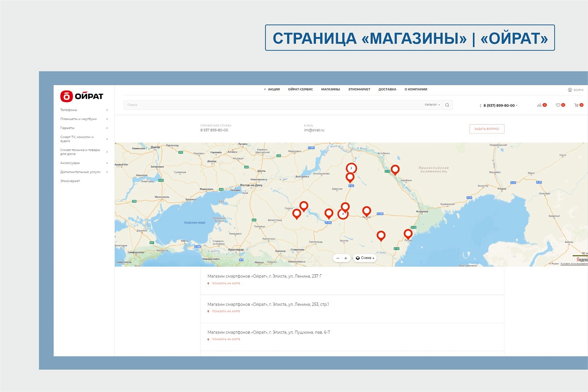This screenshot has width=588, height=392.
Task: Click the phone handset icon in header
Action: 481,105
